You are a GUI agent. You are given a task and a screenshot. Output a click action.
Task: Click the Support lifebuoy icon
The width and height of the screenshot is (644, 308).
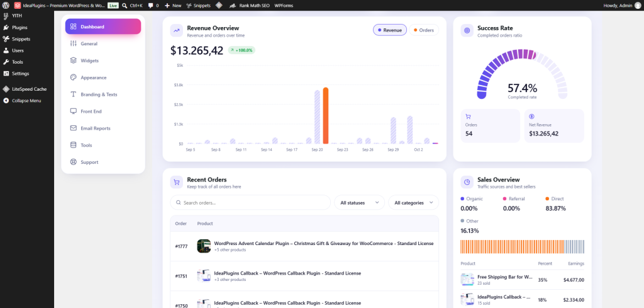(74, 162)
